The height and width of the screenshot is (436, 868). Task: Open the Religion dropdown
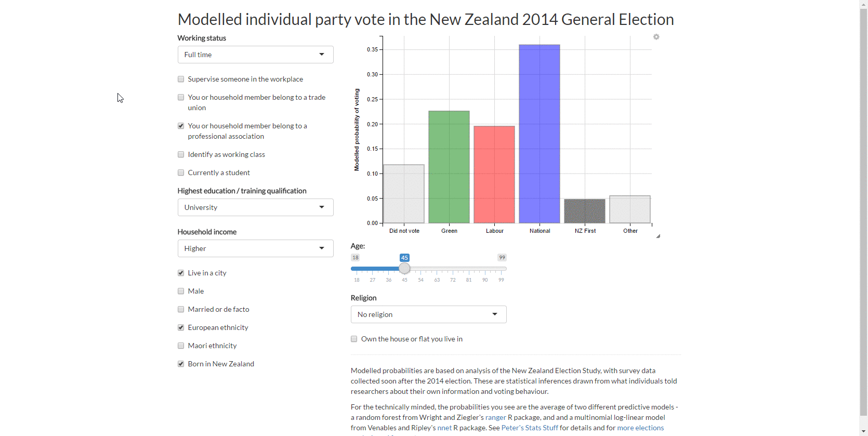click(428, 314)
